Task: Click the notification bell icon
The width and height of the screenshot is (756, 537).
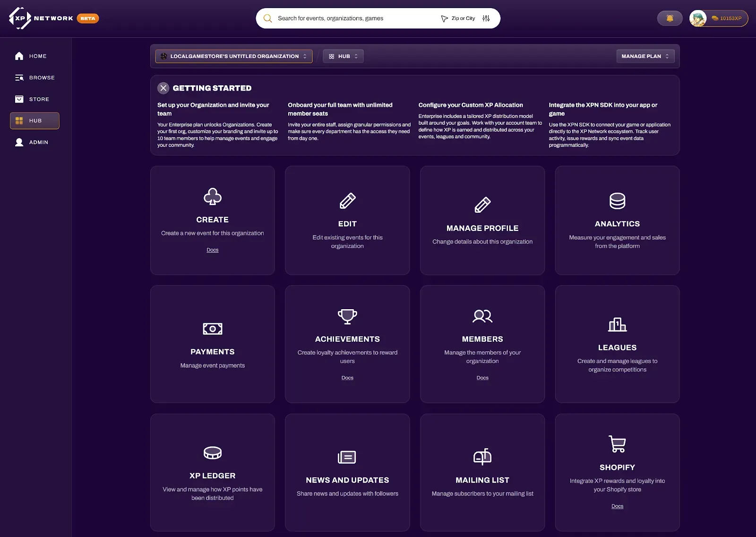Action: [670, 18]
